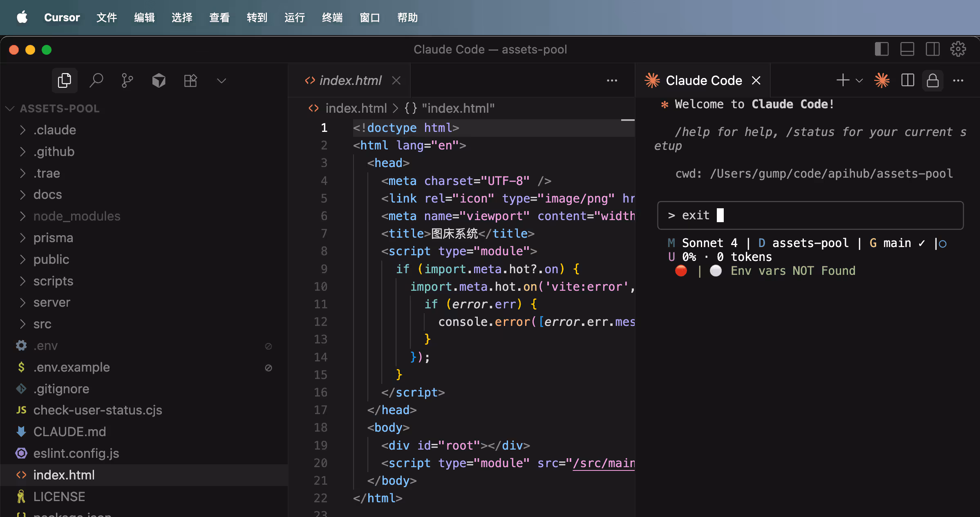Viewport: 980px width, 517px height.
Task: Open the Extensions view in the sidebar
Action: pos(190,80)
